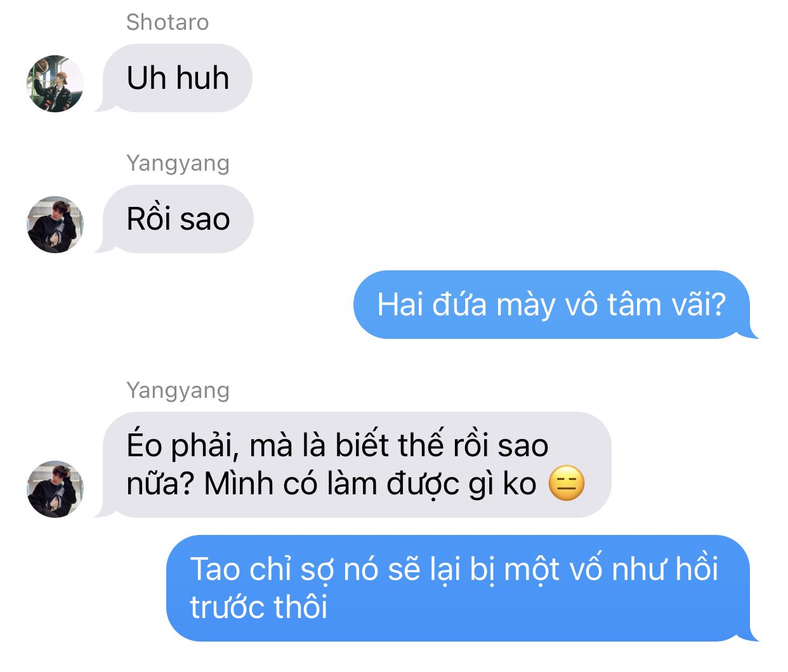This screenshot has height=672, width=788.
Task: Click the text "trước thôi" in the last message
Action: pyautogui.click(x=259, y=608)
